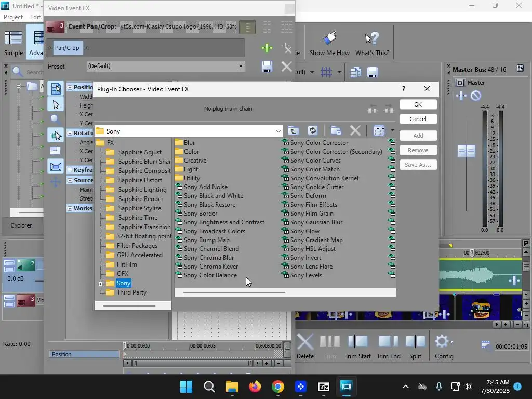Click the Search field in the Explorer window
This screenshot has height=399, width=532.
(x=34, y=72)
